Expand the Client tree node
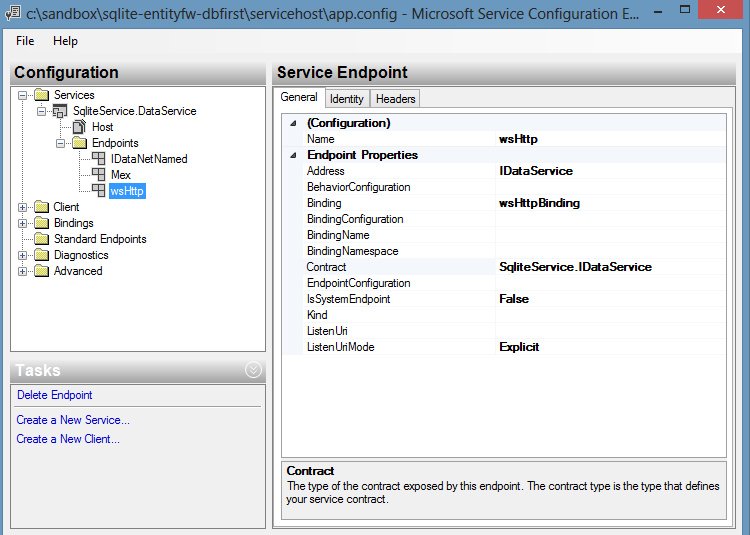This screenshot has height=535, width=750. pyautogui.click(x=22, y=207)
